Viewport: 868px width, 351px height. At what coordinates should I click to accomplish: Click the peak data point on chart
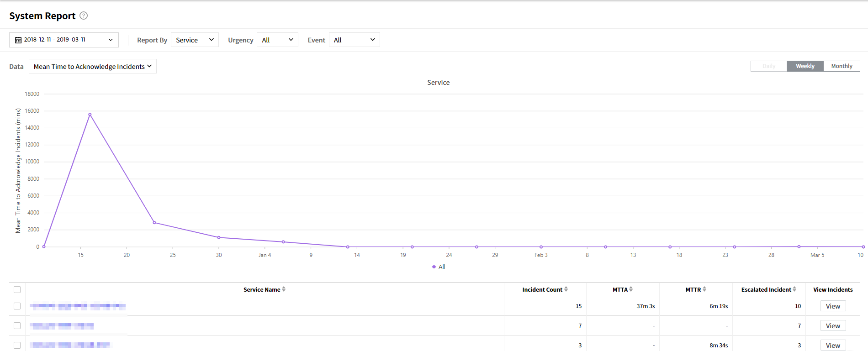tap(90, 115)
